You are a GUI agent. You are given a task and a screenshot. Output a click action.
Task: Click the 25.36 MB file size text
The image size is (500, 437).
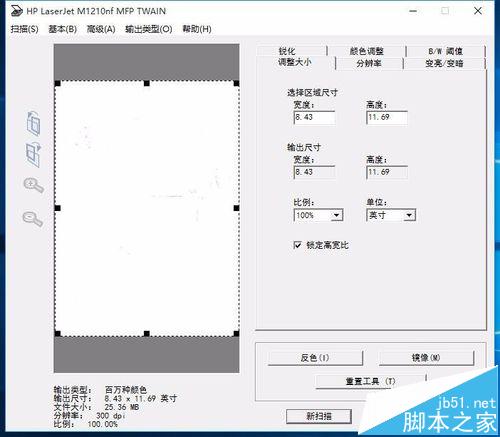click(x=122, y=407)
